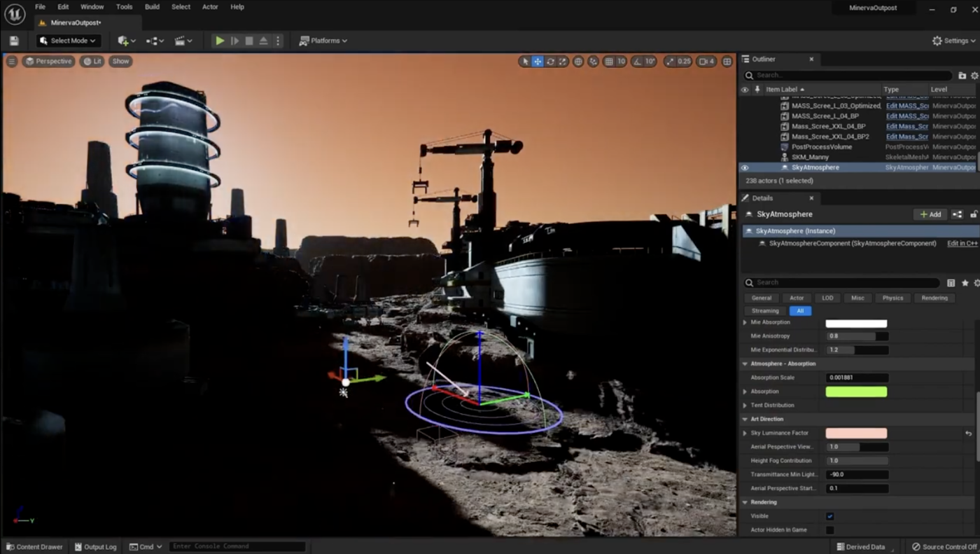Open the Edit menu
This screenshot has height=554, width=980.
click(x=63, y=7)
